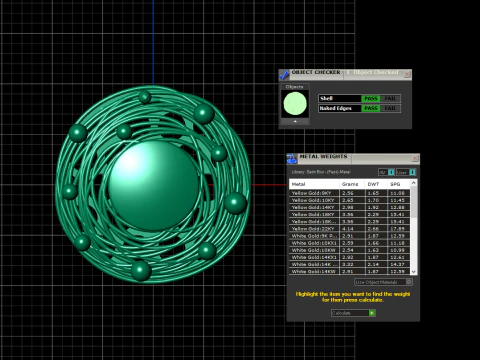Click the Library name text

[x=321, y=172]
